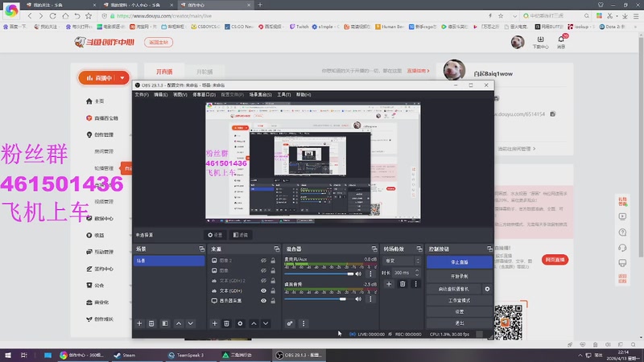The height and width of the screenshot is (362, 644).
Task: Move source down in the Sources list
Action: click(266, 323)
